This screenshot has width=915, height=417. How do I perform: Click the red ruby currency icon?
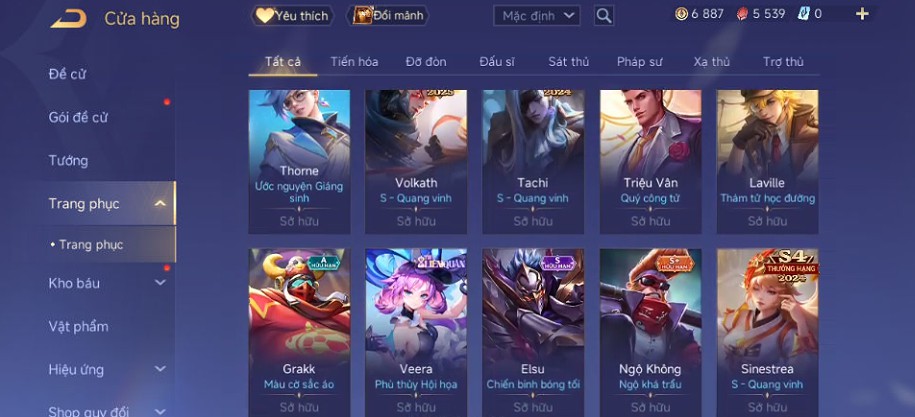click(x=742, y=14)
